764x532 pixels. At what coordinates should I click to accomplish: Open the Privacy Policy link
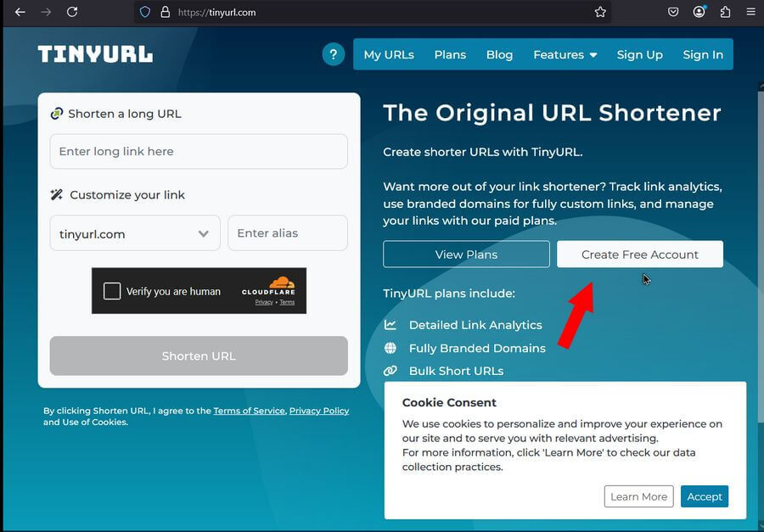[x=319, y=411]
